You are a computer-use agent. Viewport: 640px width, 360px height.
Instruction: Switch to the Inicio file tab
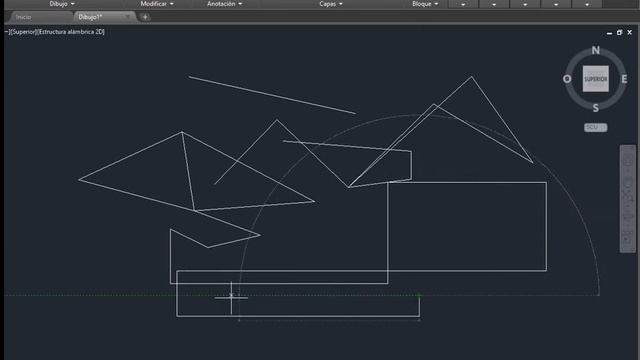(23, 17)
